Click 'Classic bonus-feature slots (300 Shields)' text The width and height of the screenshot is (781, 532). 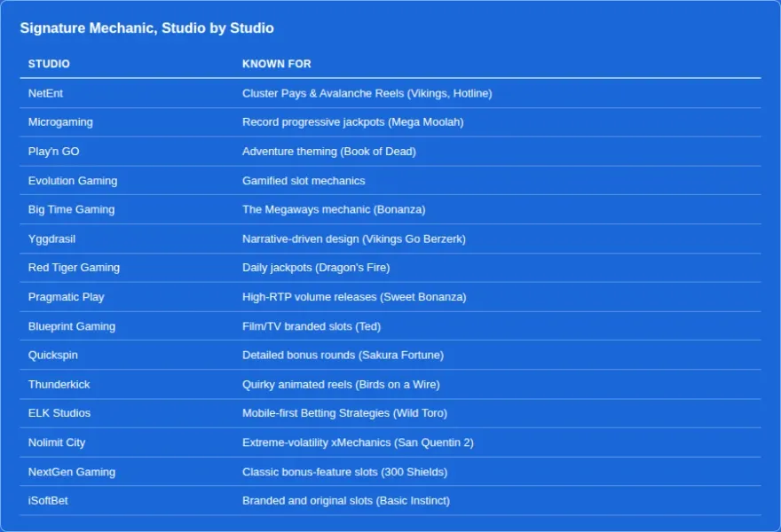point(344,472)
